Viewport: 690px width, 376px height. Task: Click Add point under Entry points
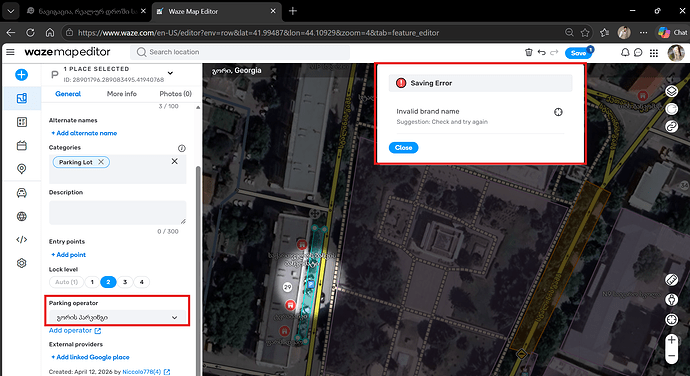coord(68,254)
